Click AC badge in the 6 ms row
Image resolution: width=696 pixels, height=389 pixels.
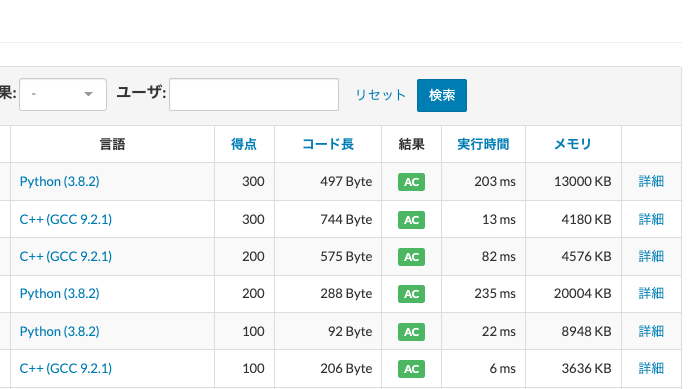pyautogui.click(x=411, y=369)
